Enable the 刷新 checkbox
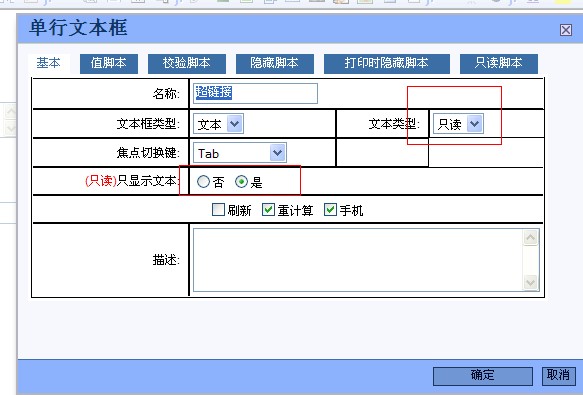583x395 pixels. click(218, 210)
